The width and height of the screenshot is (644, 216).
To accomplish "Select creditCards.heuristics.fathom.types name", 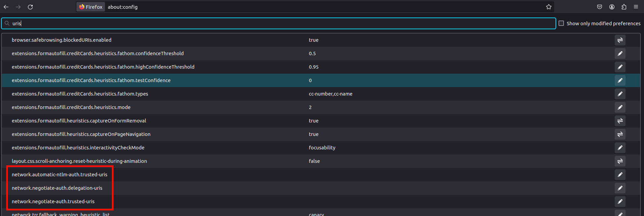I will point(80,94).
